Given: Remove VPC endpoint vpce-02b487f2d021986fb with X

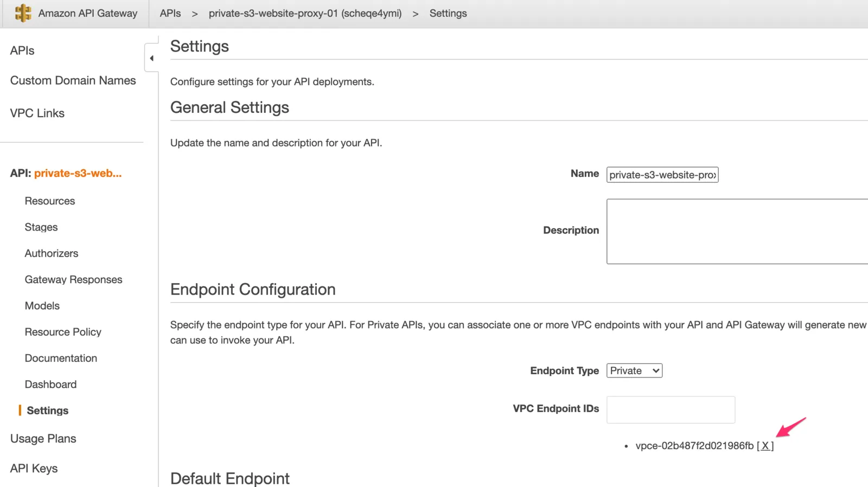Looking at the screenshot, I should [x=765, y=446].
